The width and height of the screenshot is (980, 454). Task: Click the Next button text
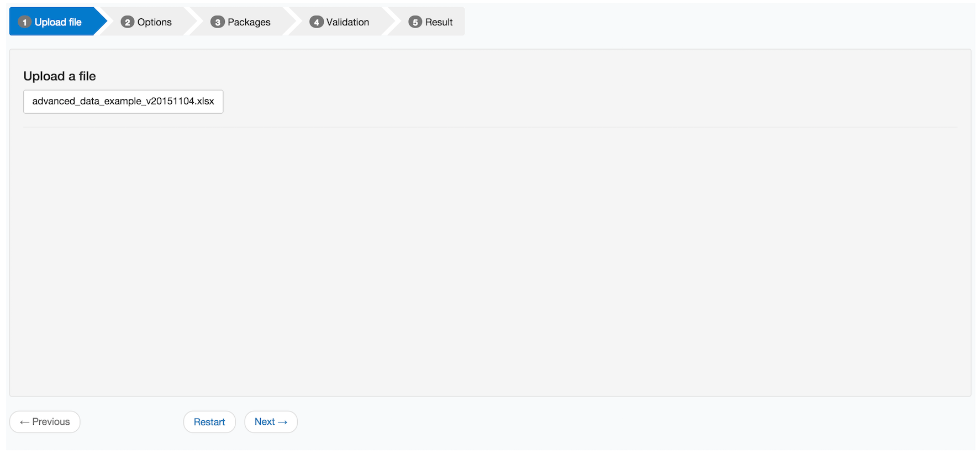[265, 422]
